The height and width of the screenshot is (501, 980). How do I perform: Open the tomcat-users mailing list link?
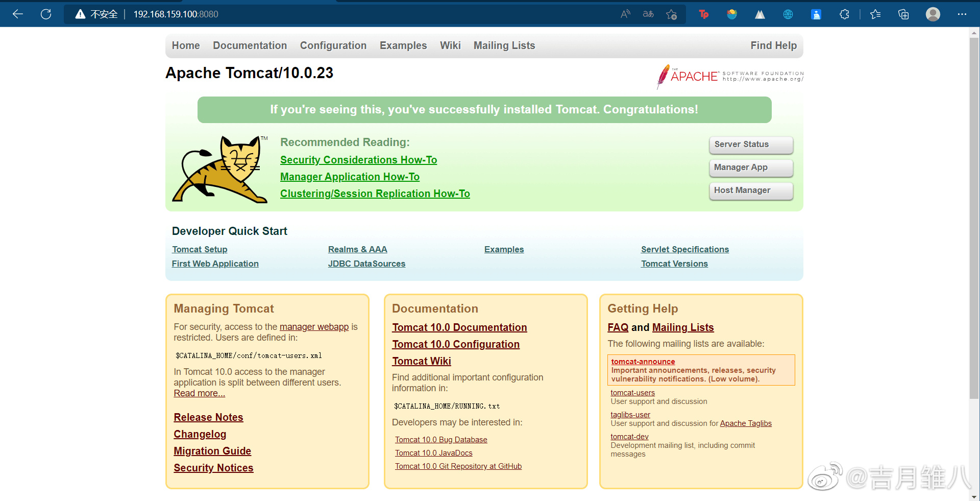coord(632,393)
